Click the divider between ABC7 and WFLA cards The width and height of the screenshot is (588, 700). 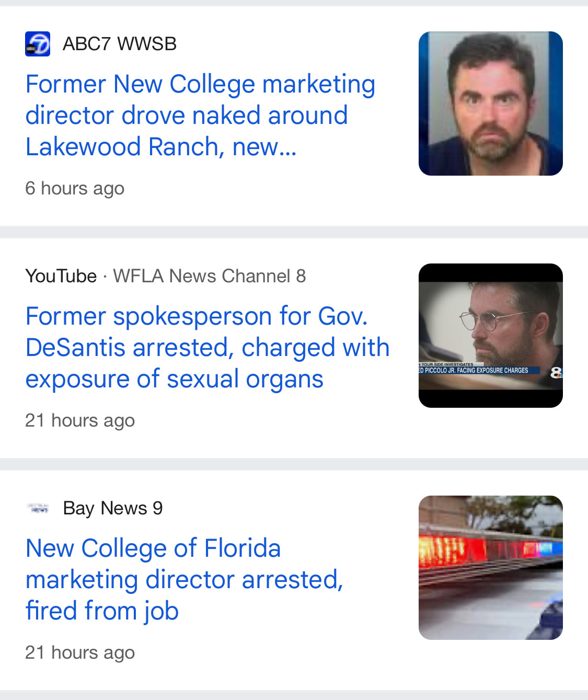[x=294, y=232]
